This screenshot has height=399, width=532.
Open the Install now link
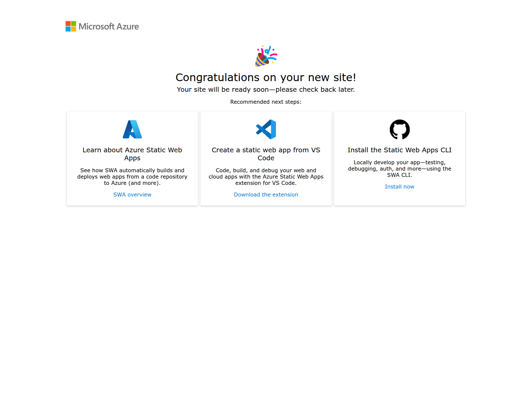point(400,187)
